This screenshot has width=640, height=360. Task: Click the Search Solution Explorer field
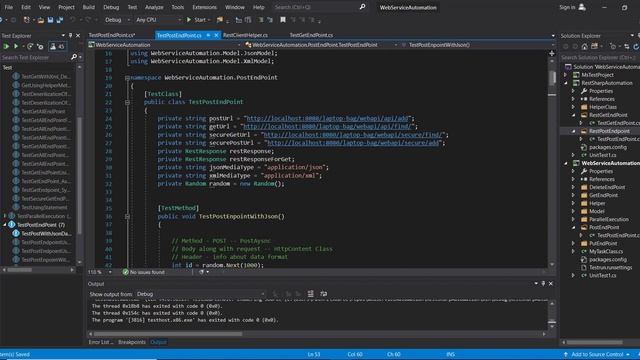tap(599, 58)
